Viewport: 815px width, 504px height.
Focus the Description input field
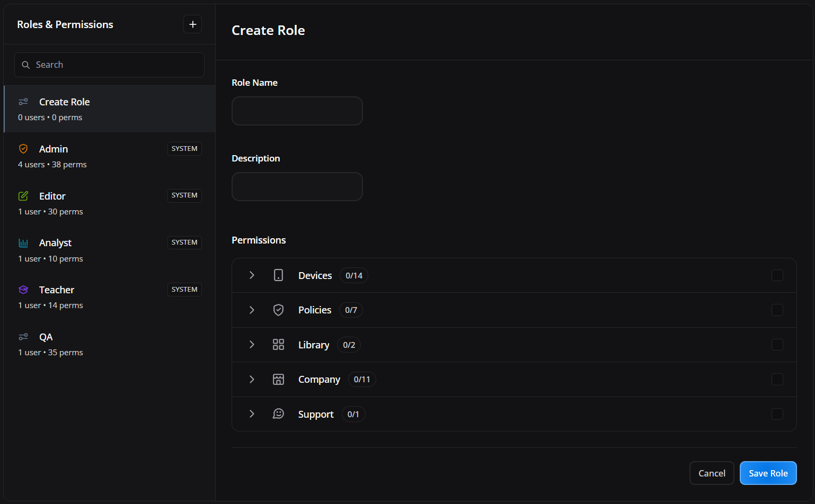(297, 186)
